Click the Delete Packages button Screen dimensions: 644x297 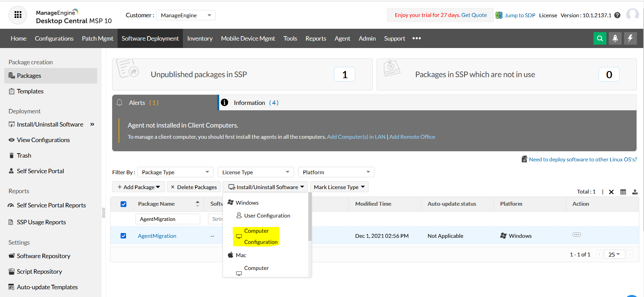click(194, 187)
